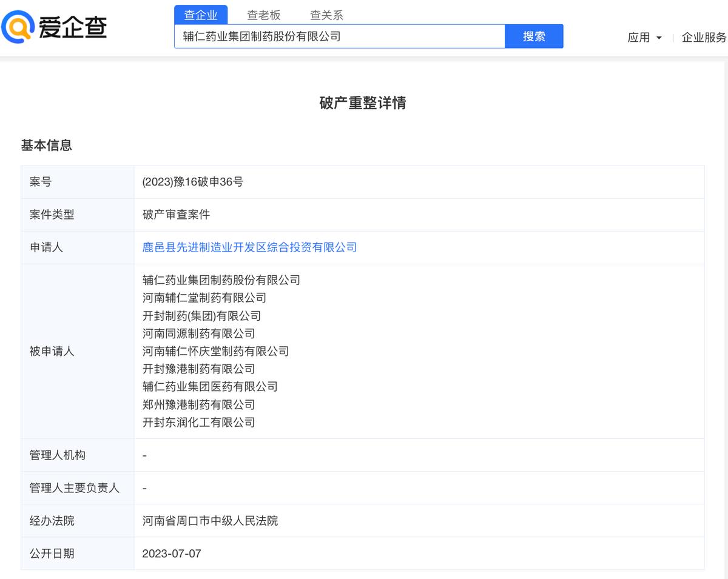The width and height of the screenshot is (728, 579).
Task: Focus the company search input field
Action: point(340,36)
